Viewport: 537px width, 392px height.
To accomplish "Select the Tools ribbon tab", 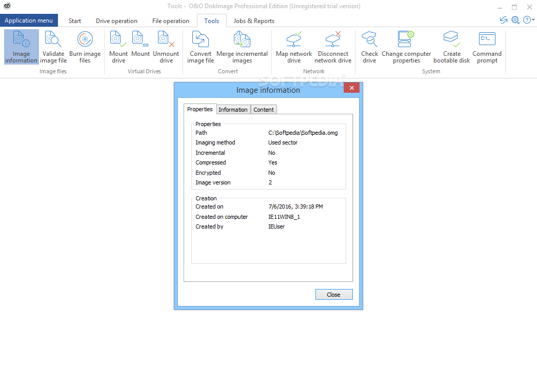I will (212, 21).
